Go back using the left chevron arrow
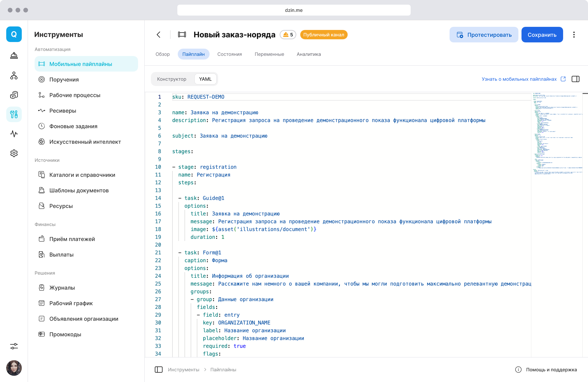588x382 pixels. pos(159,35)
